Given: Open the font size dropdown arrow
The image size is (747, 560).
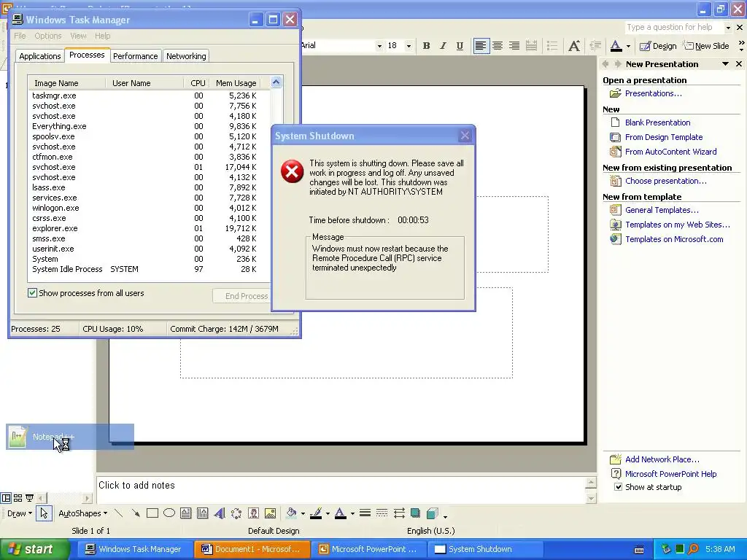Looking at the screenshot, I should [409, 46].
